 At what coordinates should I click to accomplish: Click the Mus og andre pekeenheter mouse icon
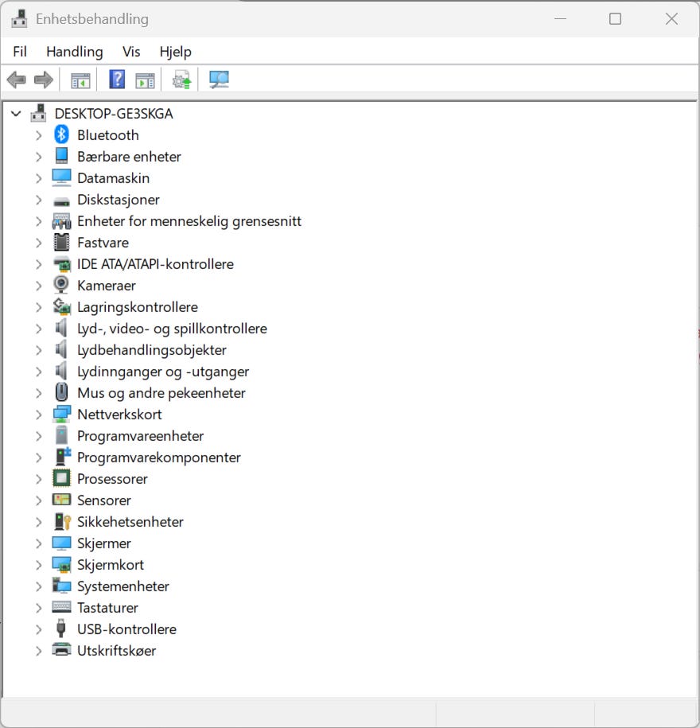coord(61,392)
